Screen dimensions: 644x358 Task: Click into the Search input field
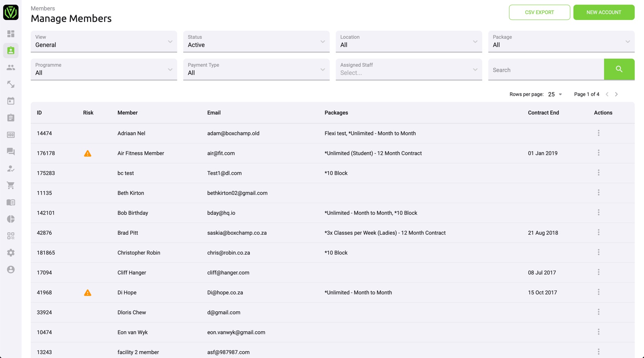tap(545, 70)
